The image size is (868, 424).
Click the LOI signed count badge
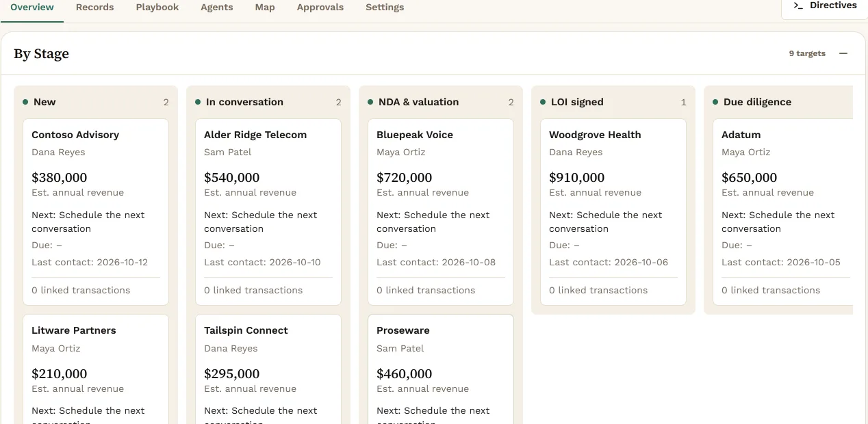click(x=683, y=102)
